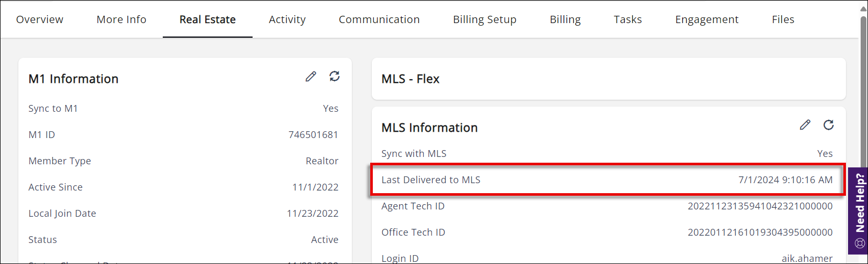
Task: Select the Real Estate tab
Action: click(x=207, y=19)
